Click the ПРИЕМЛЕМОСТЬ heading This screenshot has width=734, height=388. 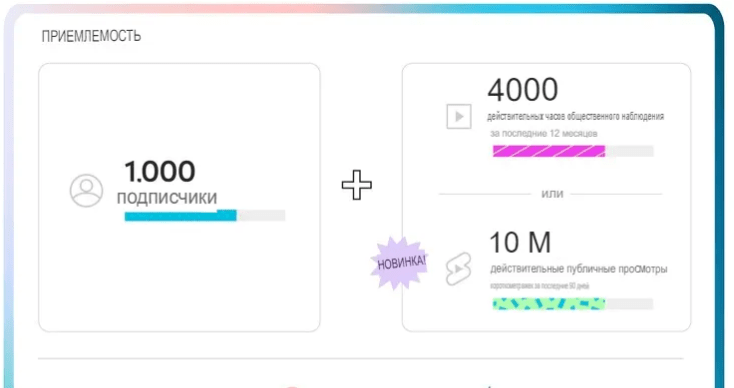click(91, 36)
